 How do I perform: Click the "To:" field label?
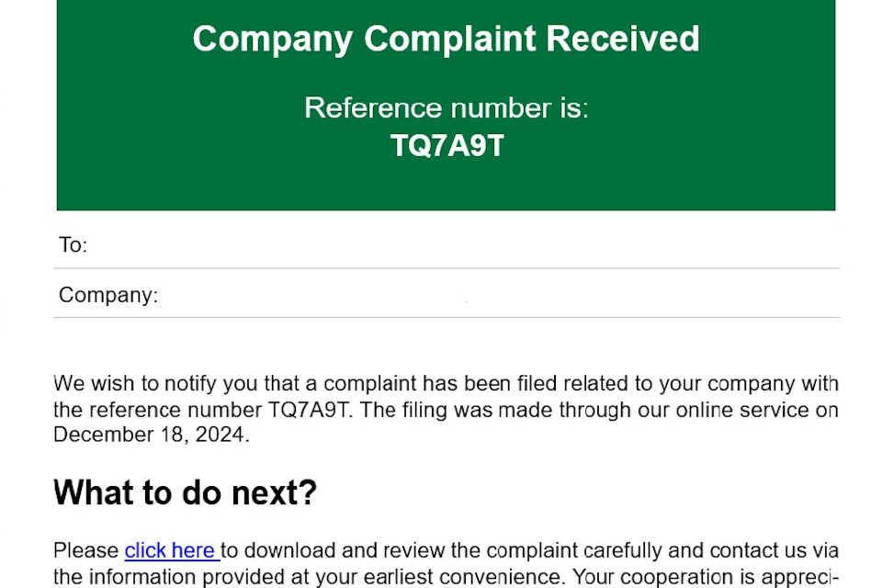coord(73,245)
